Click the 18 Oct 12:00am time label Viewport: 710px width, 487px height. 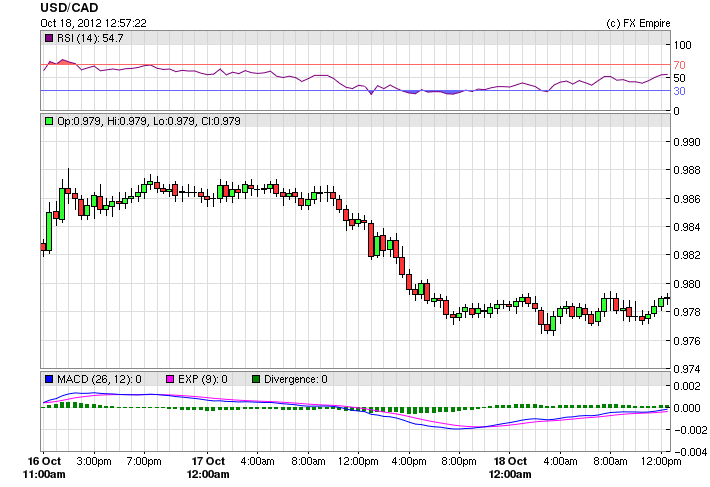(510, 468)
